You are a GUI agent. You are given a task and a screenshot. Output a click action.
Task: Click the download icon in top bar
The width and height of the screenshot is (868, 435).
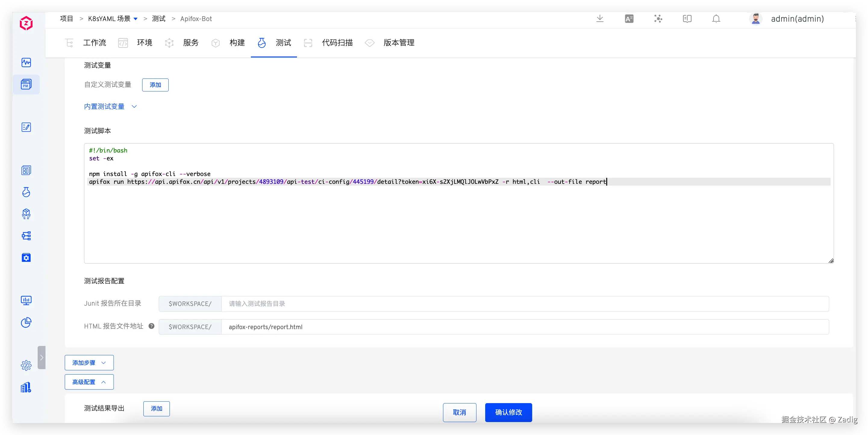(x=600, y=19)
